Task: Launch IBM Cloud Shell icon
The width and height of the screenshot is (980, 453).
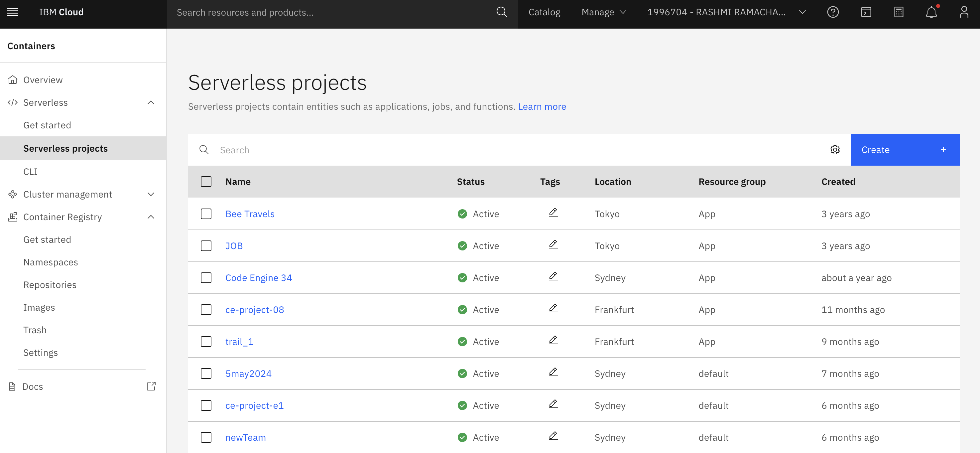Action: coord(866,12)
